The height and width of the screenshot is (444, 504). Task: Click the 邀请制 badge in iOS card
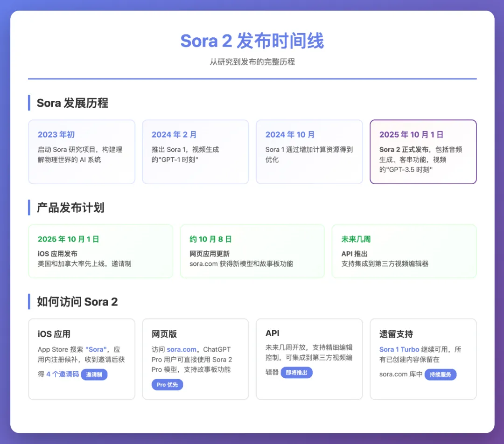[x=94, y=375]
